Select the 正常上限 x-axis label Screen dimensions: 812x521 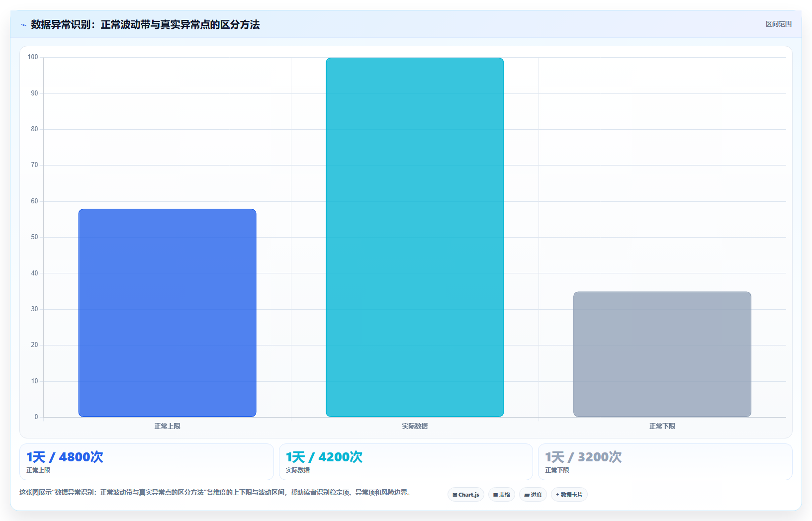(x=167, y=426)
